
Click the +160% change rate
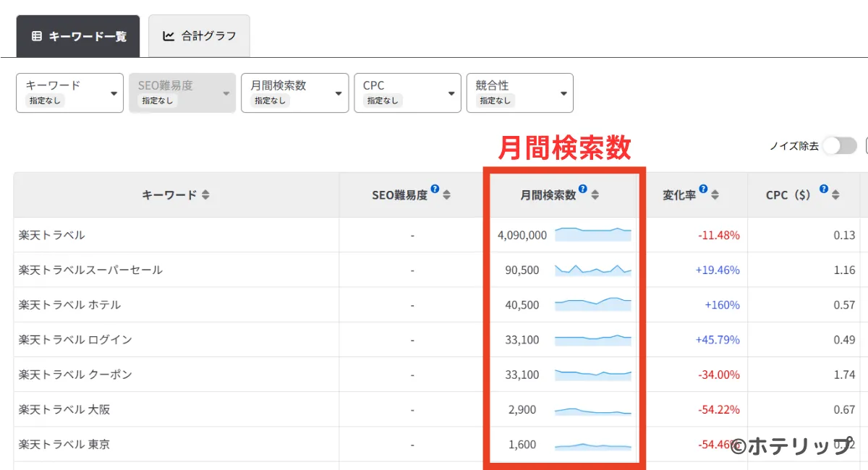[723, 304]
